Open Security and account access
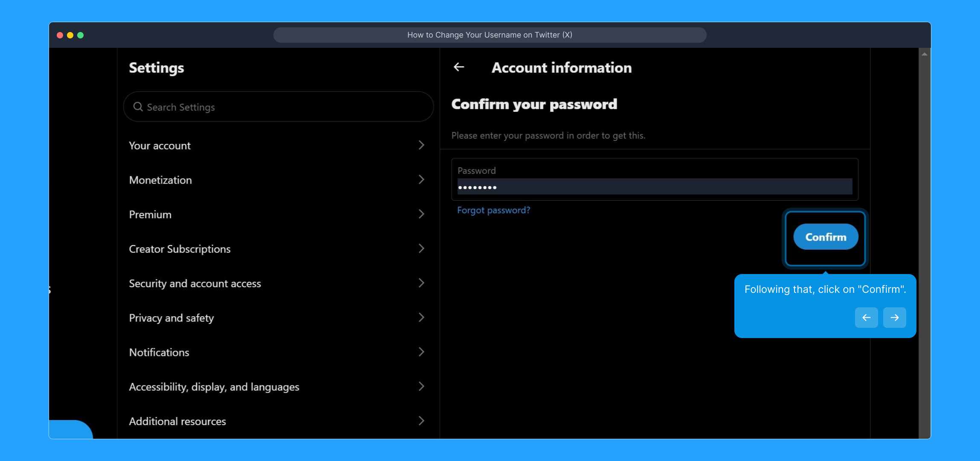The height and width of the screenshot is (461, 980). tap(195, 283)
